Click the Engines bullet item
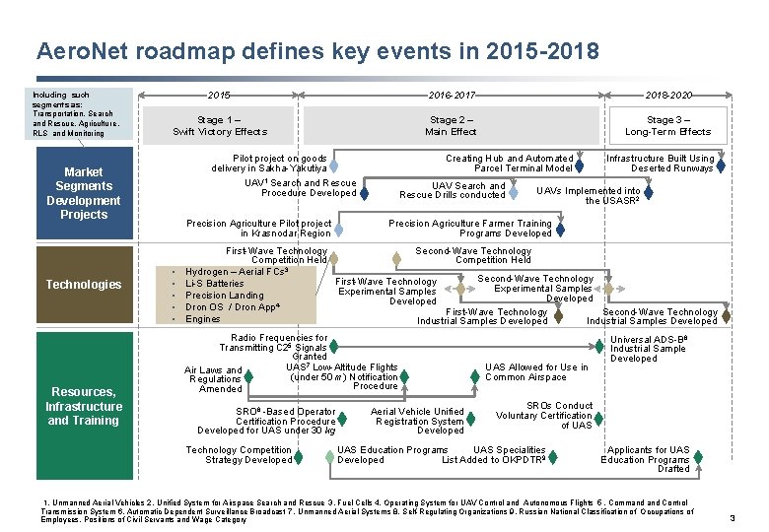 coord(202,319)
